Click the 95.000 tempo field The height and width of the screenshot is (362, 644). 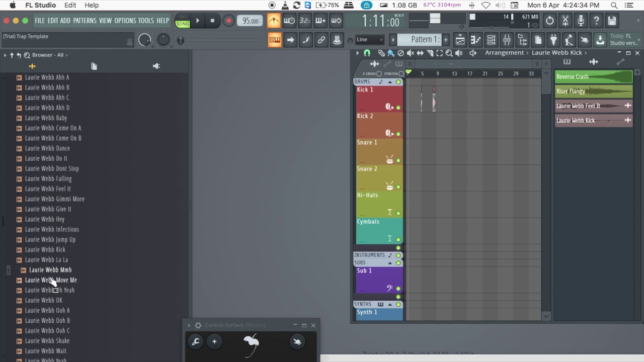[251, 21]
